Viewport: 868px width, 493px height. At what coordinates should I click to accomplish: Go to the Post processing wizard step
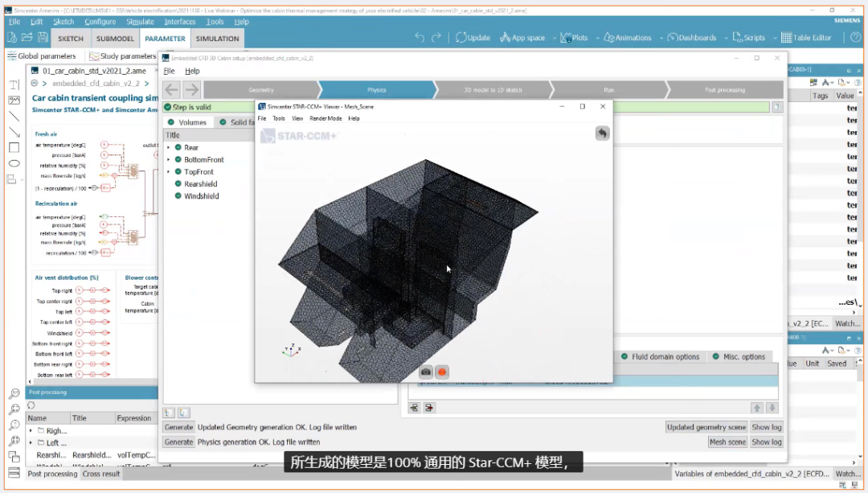(725, 90)
